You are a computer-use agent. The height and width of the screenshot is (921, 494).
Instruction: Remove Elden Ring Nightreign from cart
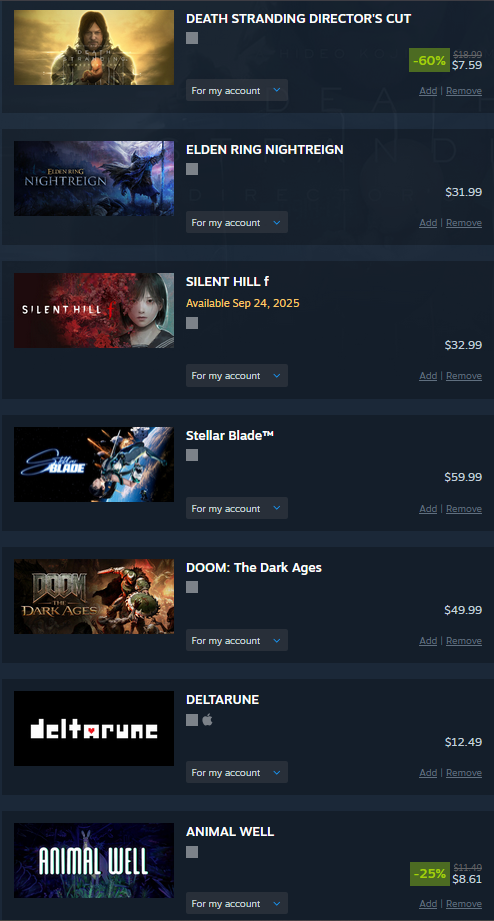(x=464, y=223)
